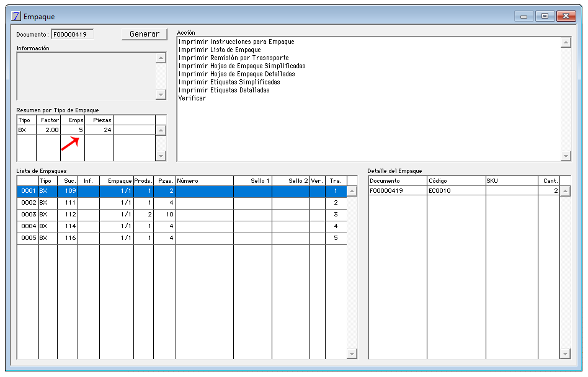Maximize the Empaque window
Viewport: 588px width, 377px height.
(545, 16)
